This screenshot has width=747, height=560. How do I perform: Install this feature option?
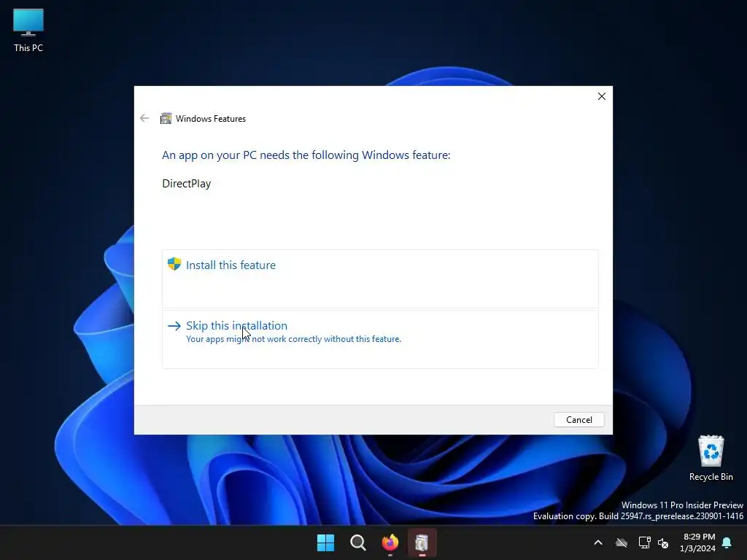380,279
